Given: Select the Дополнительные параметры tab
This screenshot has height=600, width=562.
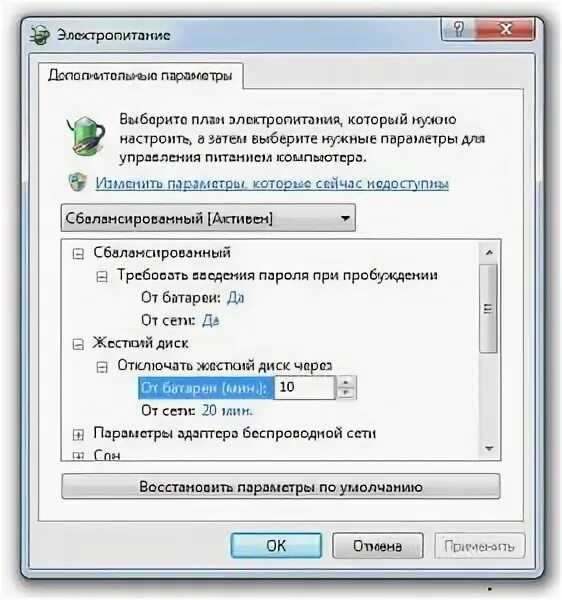Looking at the screenshot, I should point(140,75).
